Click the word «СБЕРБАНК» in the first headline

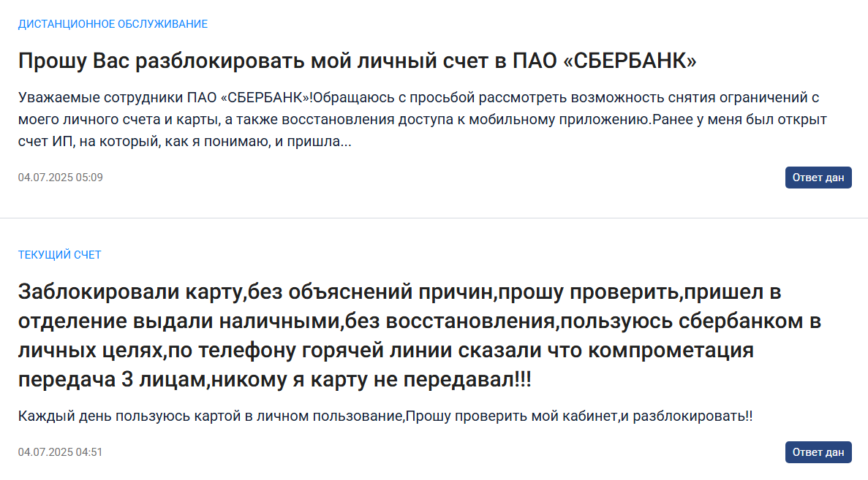pyautogui.click(x=630, y=61)
